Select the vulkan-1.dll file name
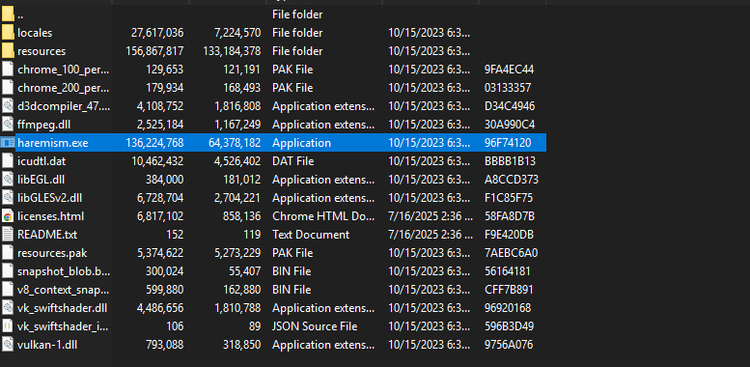750x367 pixels. [46, 345]
